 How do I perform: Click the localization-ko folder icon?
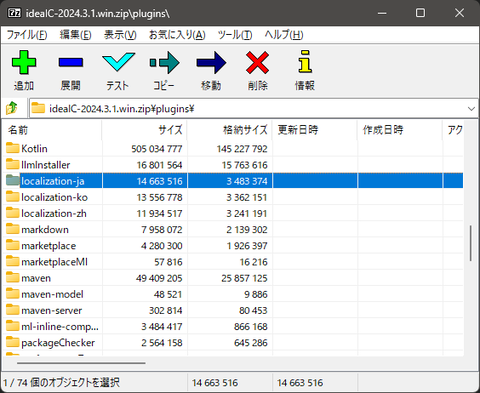pos(13,196)
